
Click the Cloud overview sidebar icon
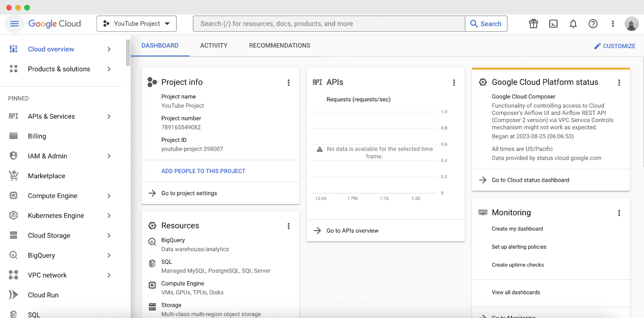pyautogui.click(x=14, y=49)
